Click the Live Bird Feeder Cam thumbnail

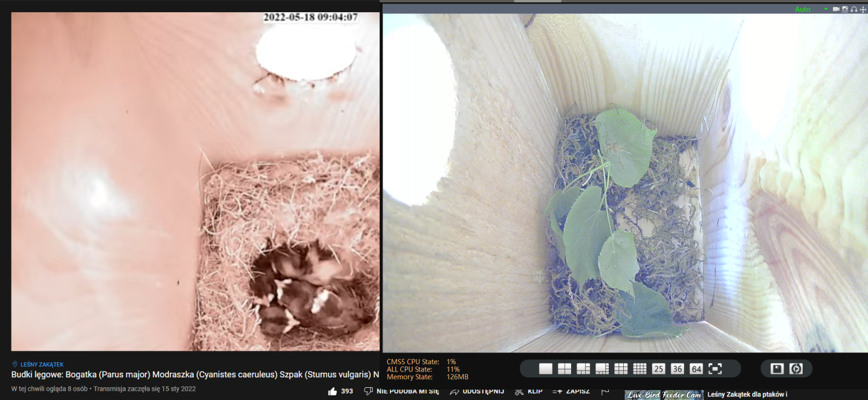[664, 395]
